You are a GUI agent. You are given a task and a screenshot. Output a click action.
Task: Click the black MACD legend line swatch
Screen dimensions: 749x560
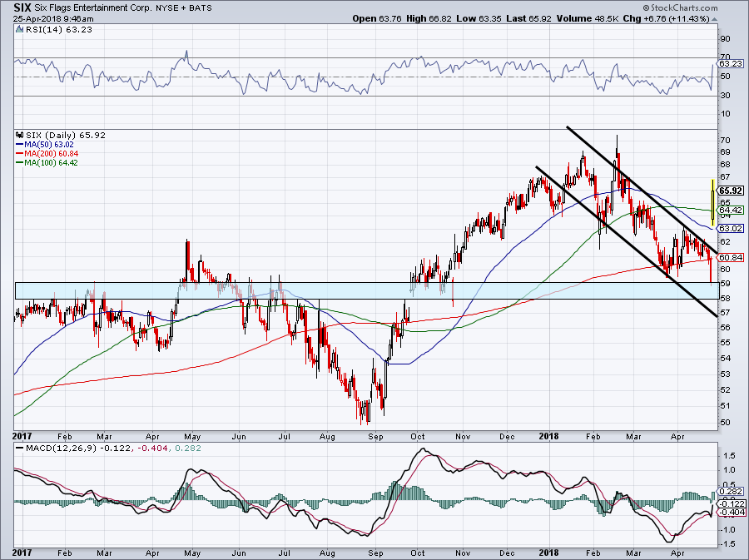click(x=20, y=448)
